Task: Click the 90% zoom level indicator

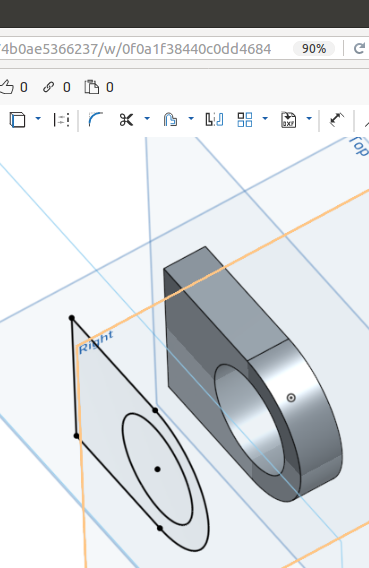Action: 314,49
